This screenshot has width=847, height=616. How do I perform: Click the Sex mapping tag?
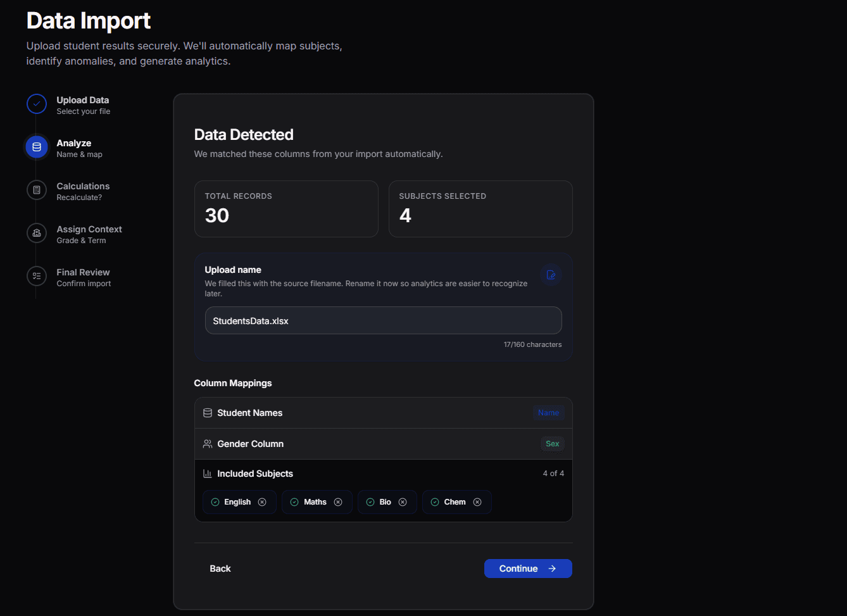click(x=553, y=444)
